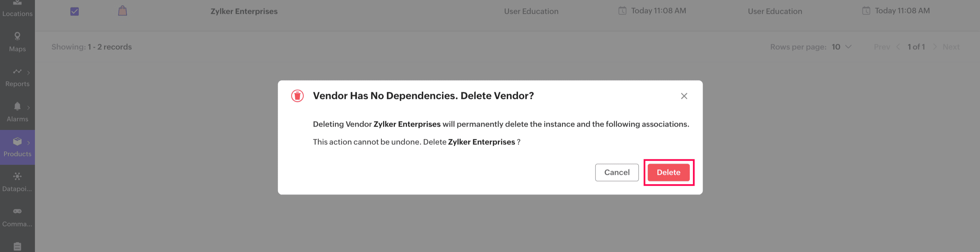Expand the Reports submenu chevron
Viewport: 980px width, 252px height.
click(28, 73)
